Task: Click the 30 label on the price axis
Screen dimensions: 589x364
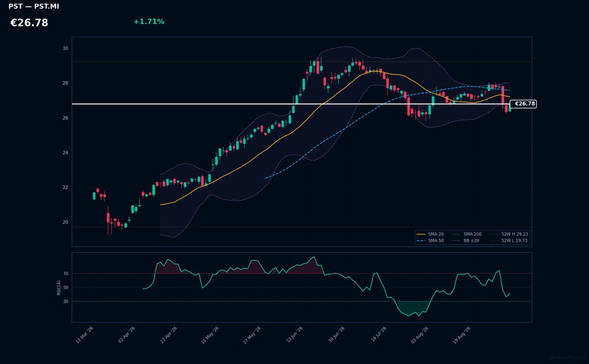Action: pos(65,49)
